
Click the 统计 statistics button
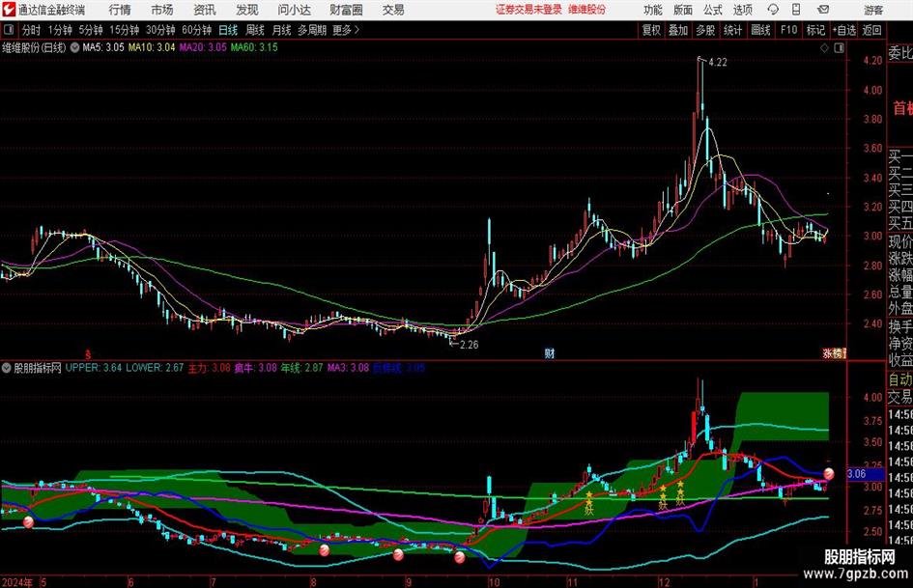point(733,30)
